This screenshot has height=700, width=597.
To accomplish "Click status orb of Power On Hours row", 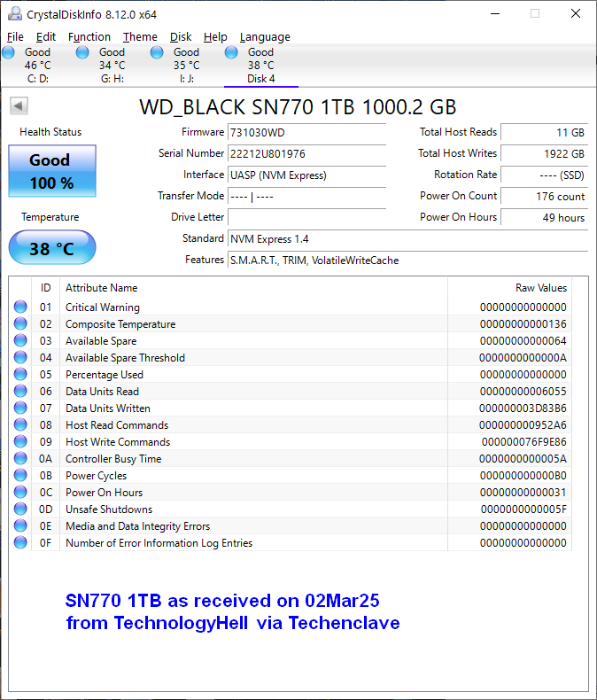I will 20,492.
